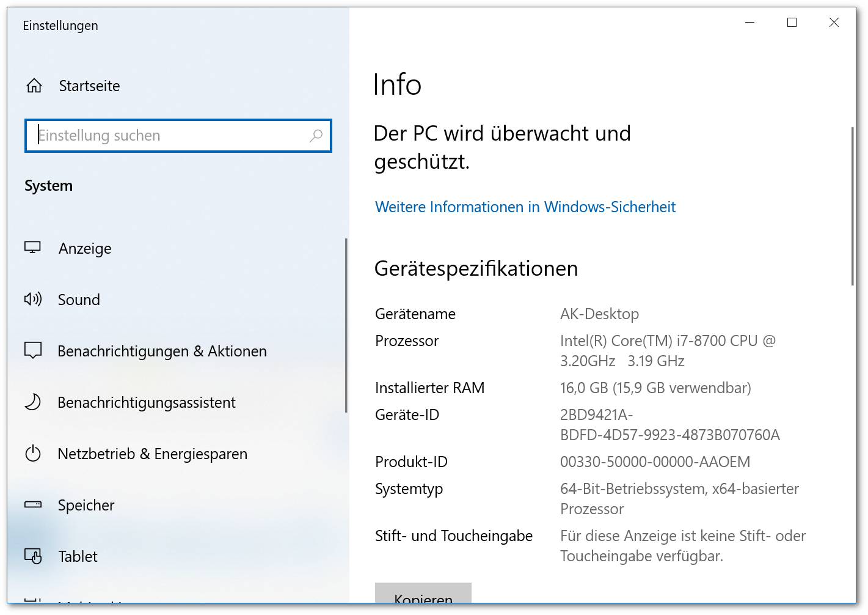Go to Benachrichtigungen & Aktionen
Screen dimensions: 868x615
162,351
